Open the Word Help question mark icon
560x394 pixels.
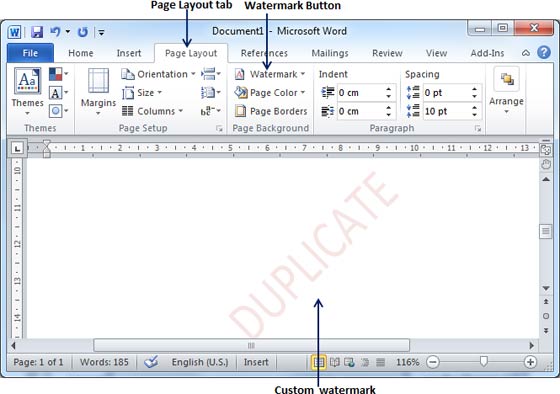point(544,53)
